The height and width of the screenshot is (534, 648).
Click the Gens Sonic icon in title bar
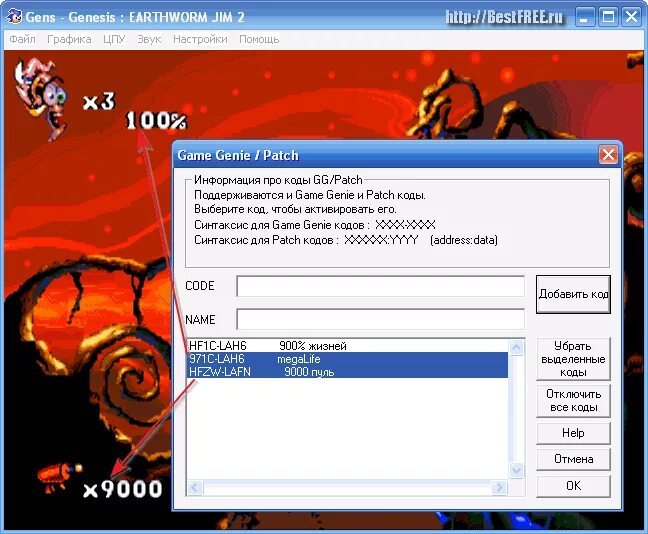(14, 17)
